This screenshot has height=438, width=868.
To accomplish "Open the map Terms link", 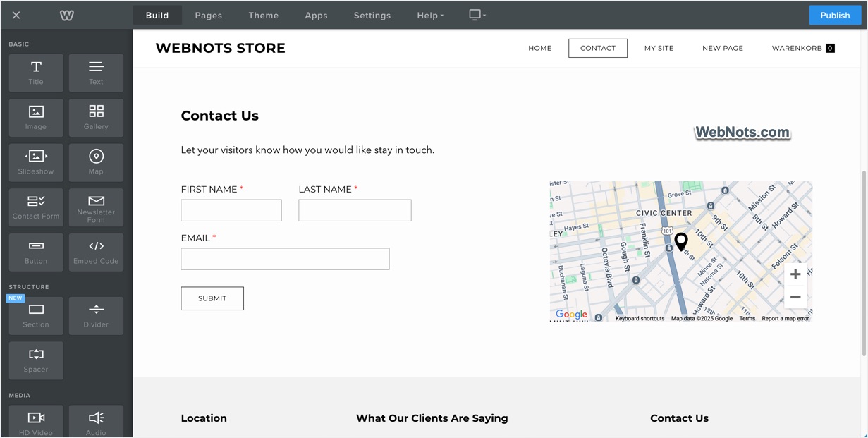I will click(747, 319).
